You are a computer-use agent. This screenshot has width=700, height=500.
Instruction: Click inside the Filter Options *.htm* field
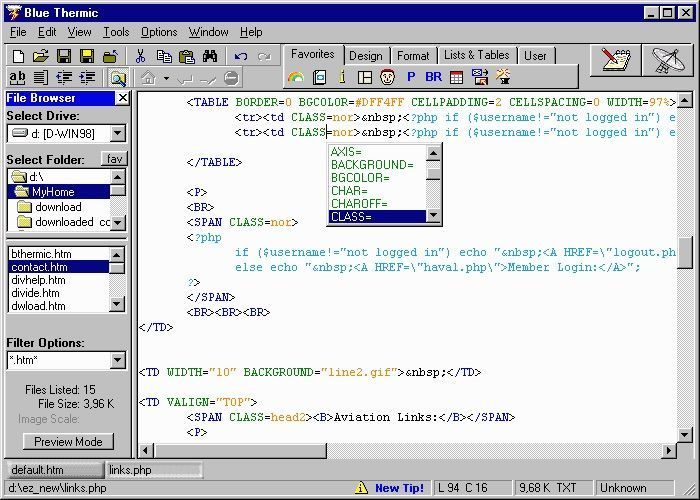pyautogui.click(x=59, y=360)
